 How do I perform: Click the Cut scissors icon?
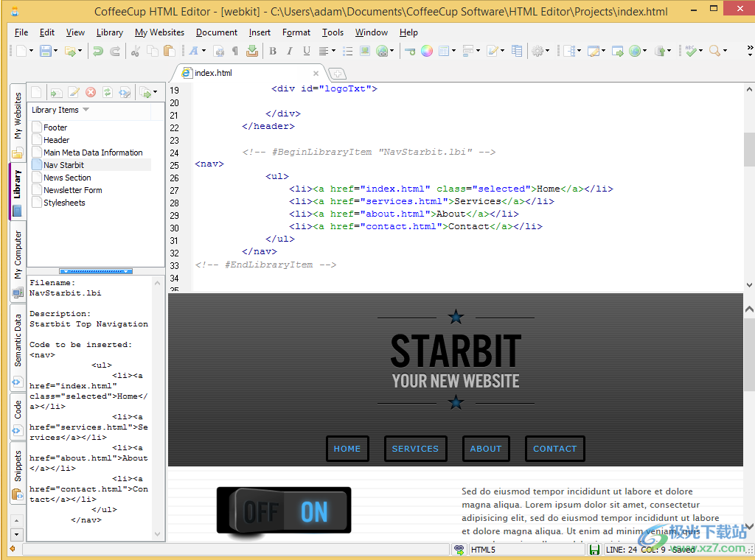pyautogui.click(x=136, y=51)
